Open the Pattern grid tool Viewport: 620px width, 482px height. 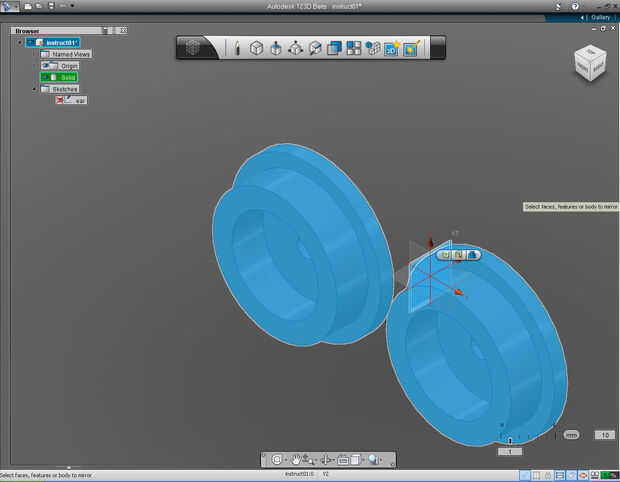353,48
